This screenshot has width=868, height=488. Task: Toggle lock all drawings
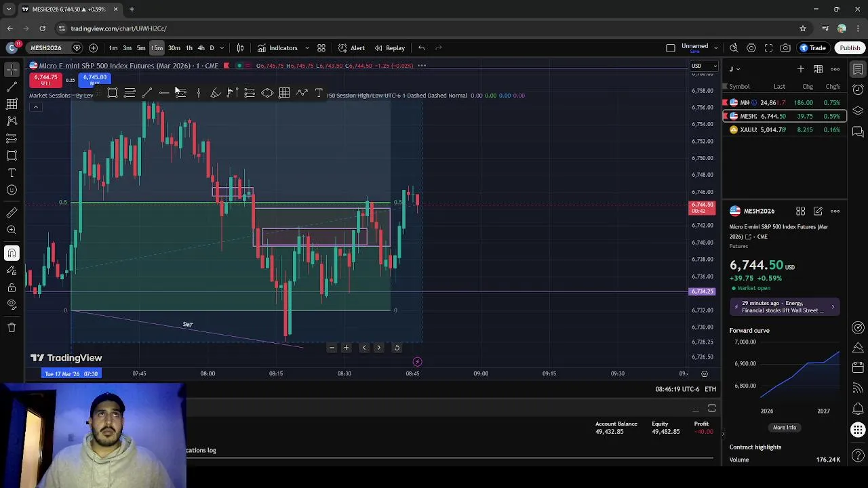[x=12, y=287]
